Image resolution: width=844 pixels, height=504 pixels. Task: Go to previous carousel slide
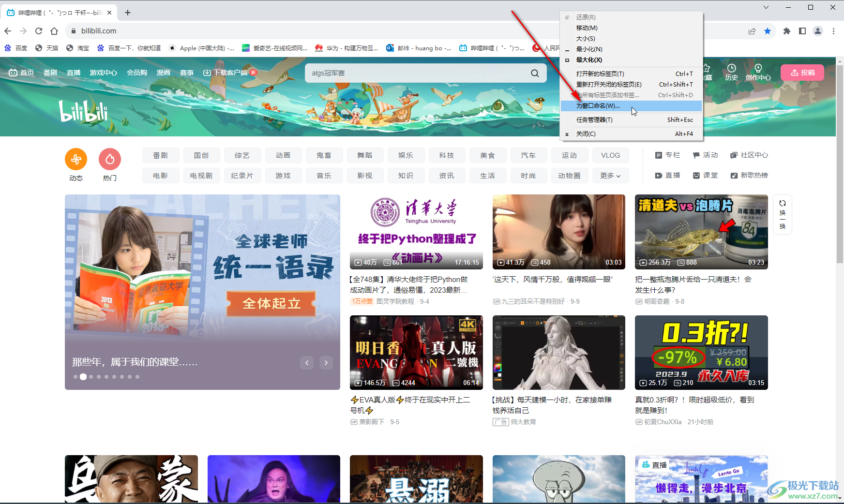[307, 362]
